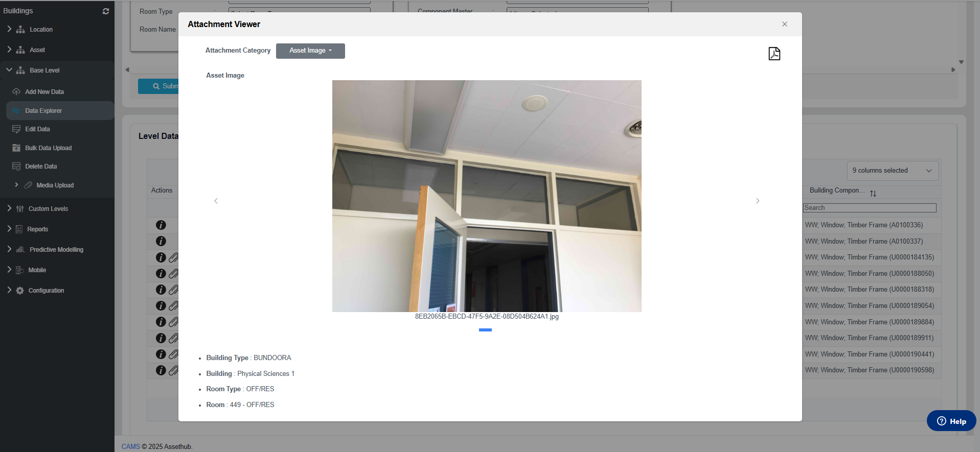Image resolution: width=980 pixels, height=452 pixels.
Task: Click the Help button
Action: click(x=951, y=421)
